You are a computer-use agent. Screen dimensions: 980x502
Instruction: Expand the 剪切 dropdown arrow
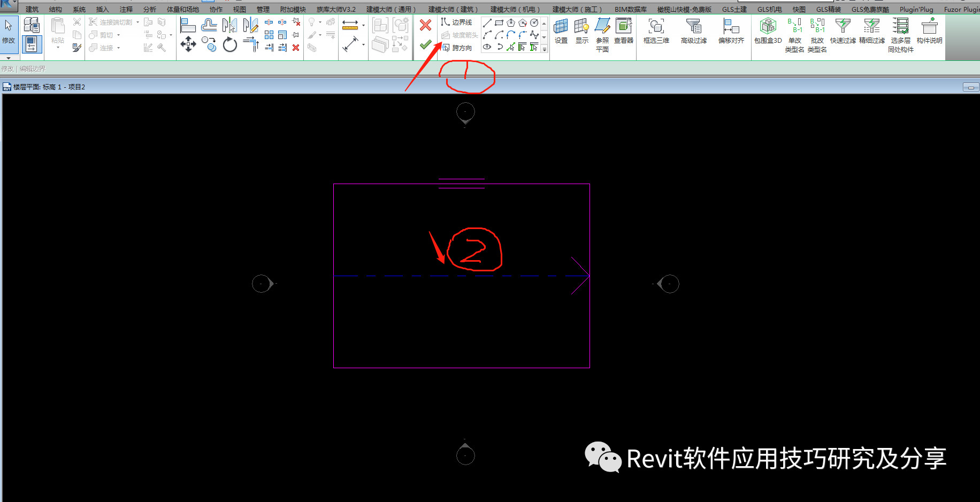(x=118, y=35)
